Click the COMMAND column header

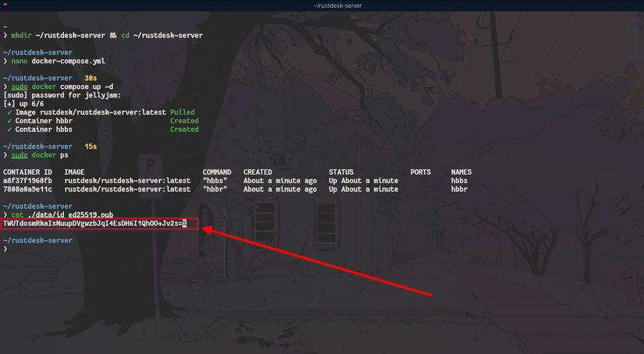click(217, 172)
